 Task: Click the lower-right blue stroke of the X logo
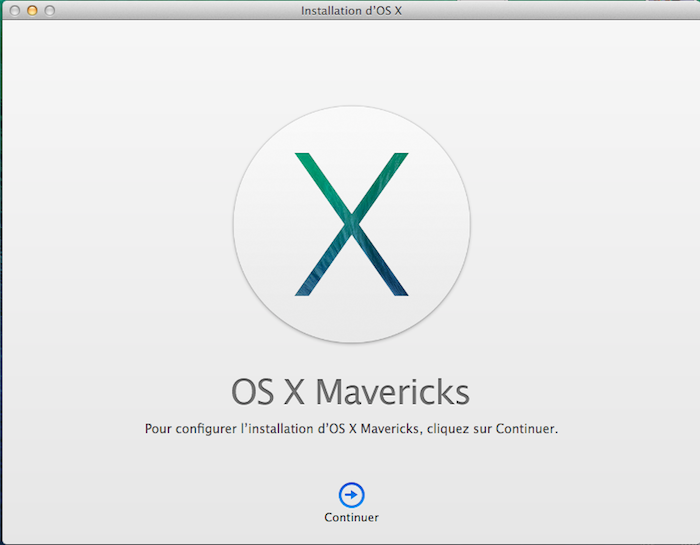click(x=390, y=278)
